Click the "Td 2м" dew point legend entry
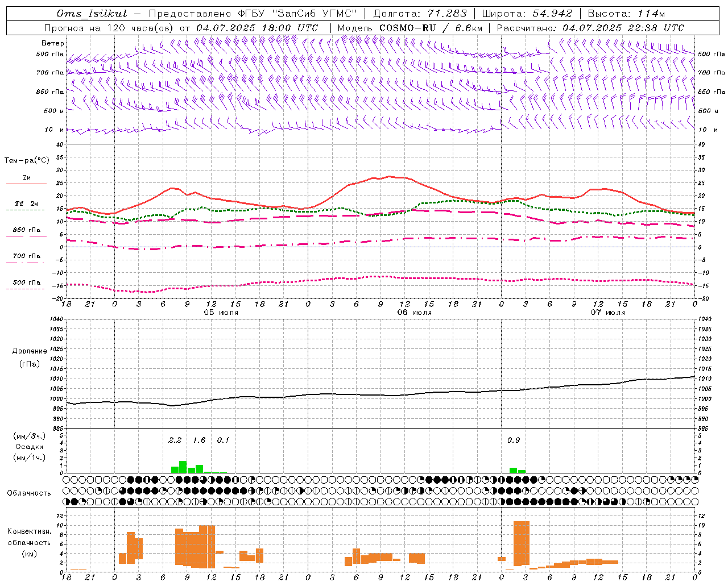728x582 pixels. pyautogui.click(x=27, y=203)
